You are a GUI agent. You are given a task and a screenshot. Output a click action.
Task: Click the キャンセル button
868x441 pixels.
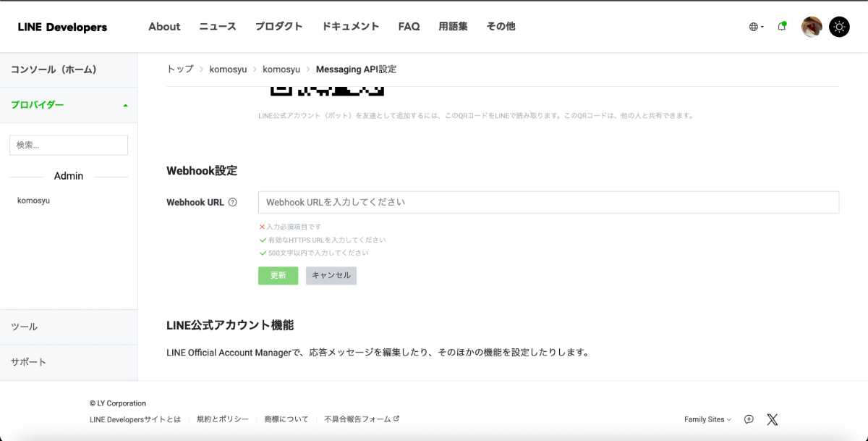point(331,276)
